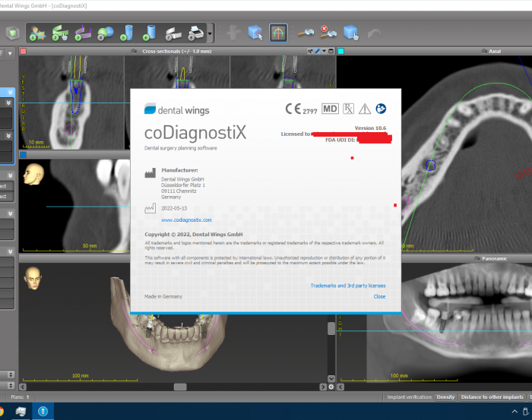Click the warning triangle symbol in dialog
Viewport: 532px width, 420px height.
click(x=365, y=109)
